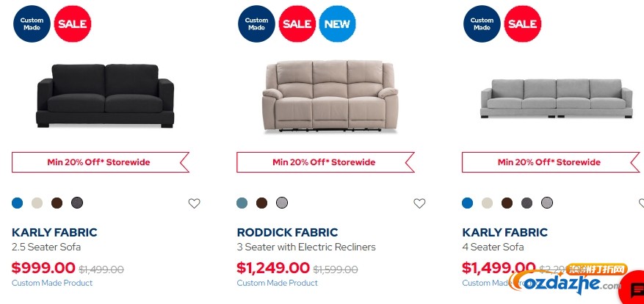The height and width of the screenshot is (304, 644).
Task: View the beige recliner sofa image
Action: pyautogui.click(x=330, y=95)
